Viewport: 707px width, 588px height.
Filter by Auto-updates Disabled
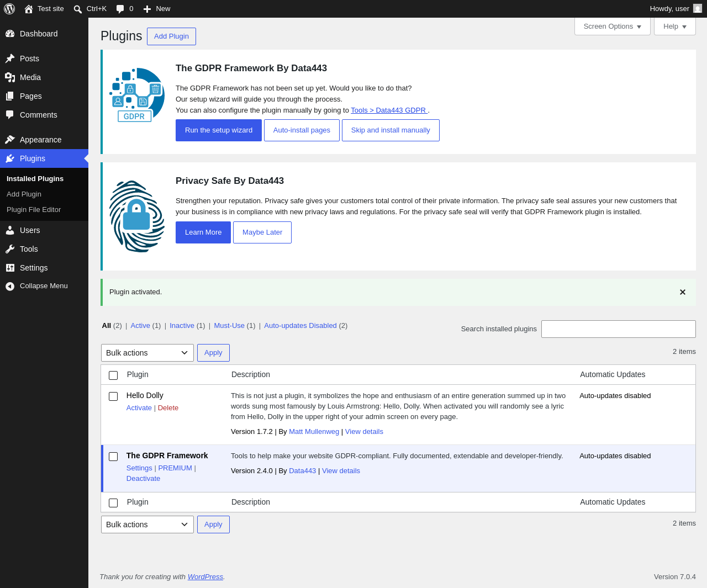tap(300, 326)
